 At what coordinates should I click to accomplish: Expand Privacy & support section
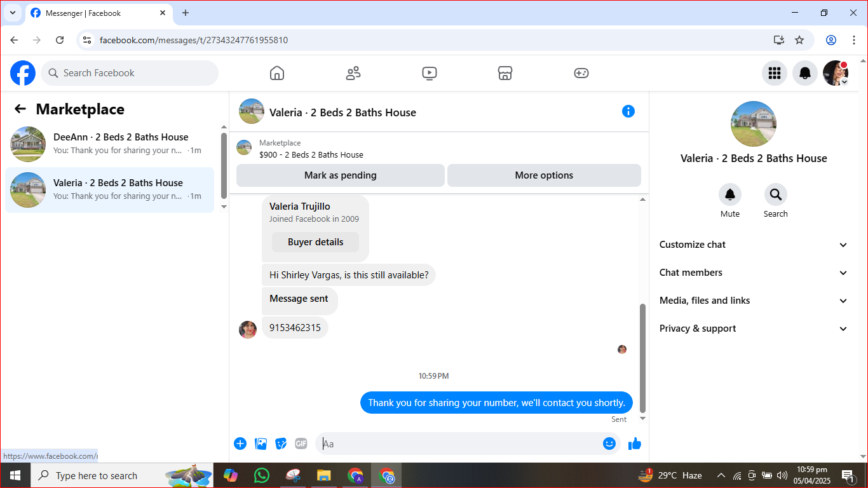[754, 329]
